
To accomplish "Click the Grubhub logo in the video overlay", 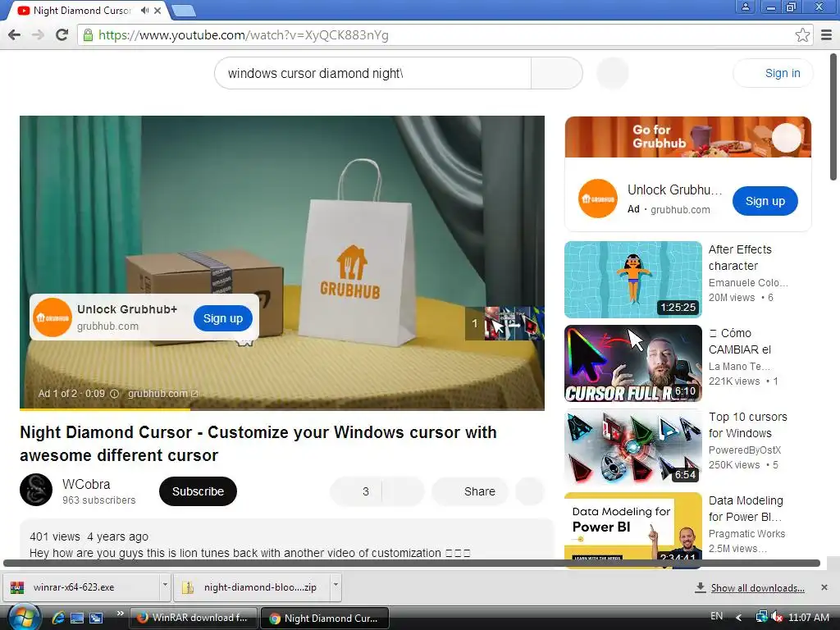I will click(x=52, y=317).
